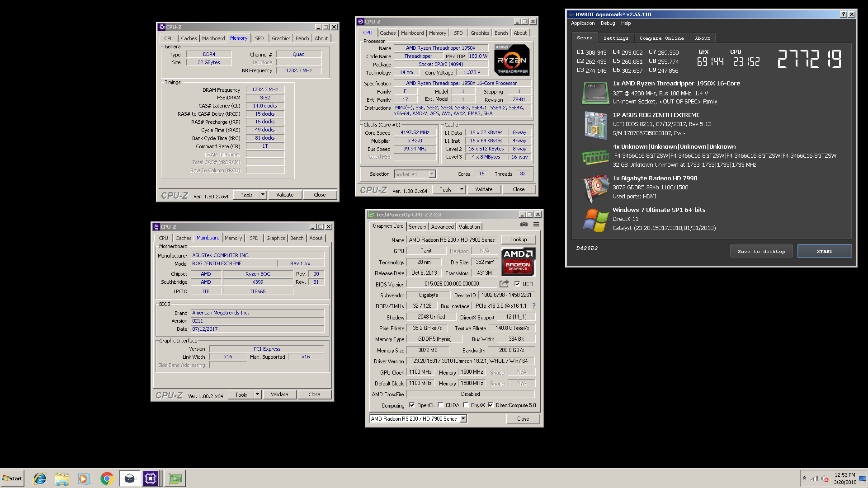Open Internet Explorer from the taskbar
868x488 pixels.
pyautogui.click(x=40, y=479)
